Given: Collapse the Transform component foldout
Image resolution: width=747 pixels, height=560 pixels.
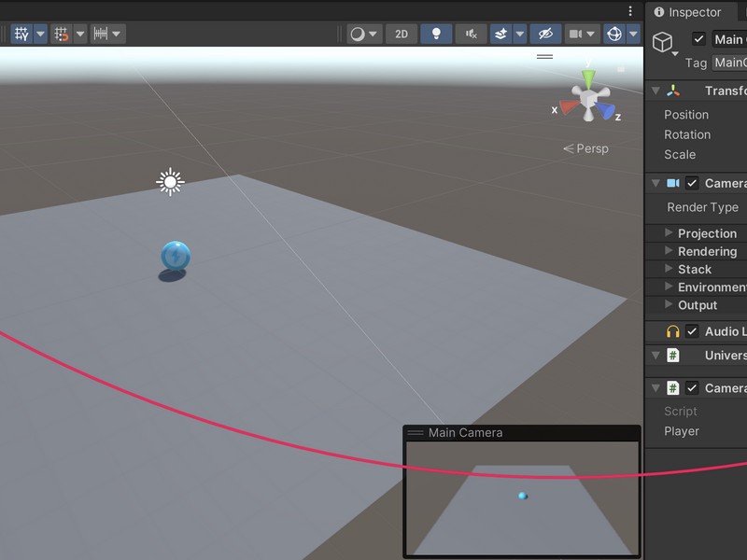Looking at the screenshot, I should click(x=655, y=91).
